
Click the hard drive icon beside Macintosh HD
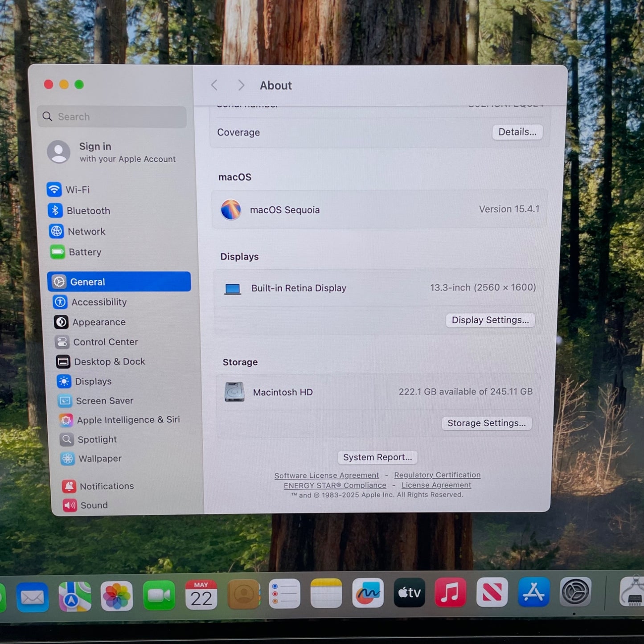(x=234, y=392)
